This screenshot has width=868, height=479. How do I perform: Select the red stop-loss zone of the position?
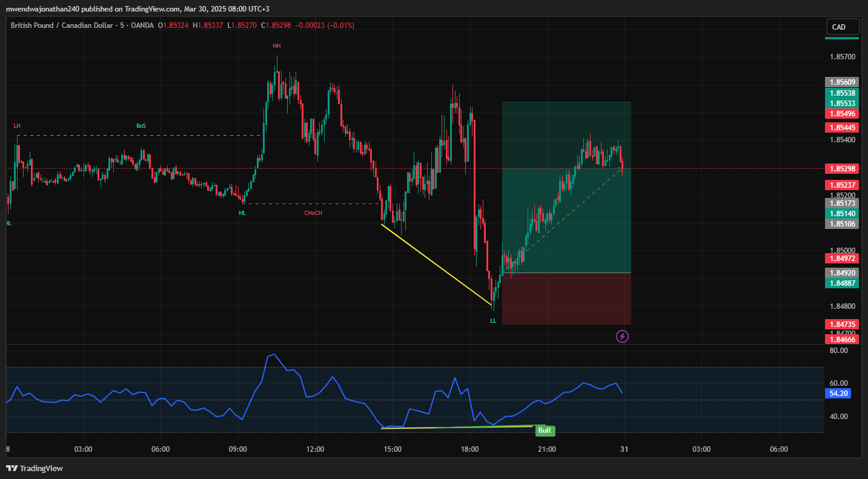[566, 299]
